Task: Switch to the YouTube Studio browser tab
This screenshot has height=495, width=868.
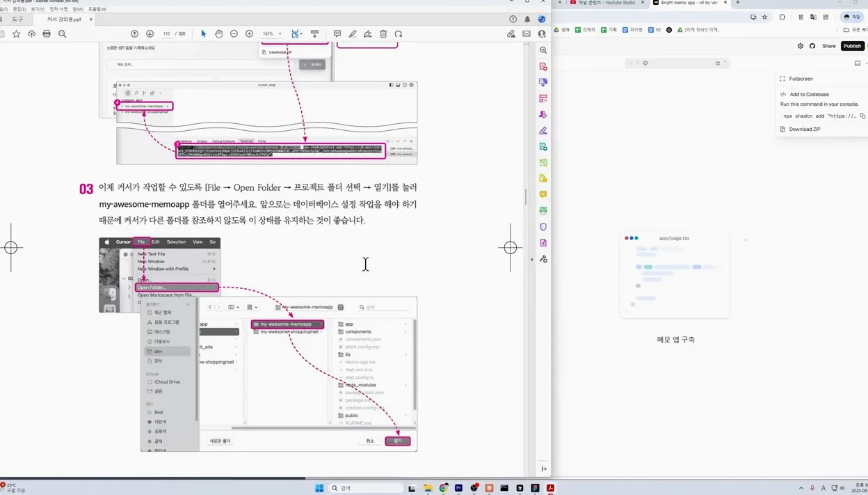Action: pos(607,3)
